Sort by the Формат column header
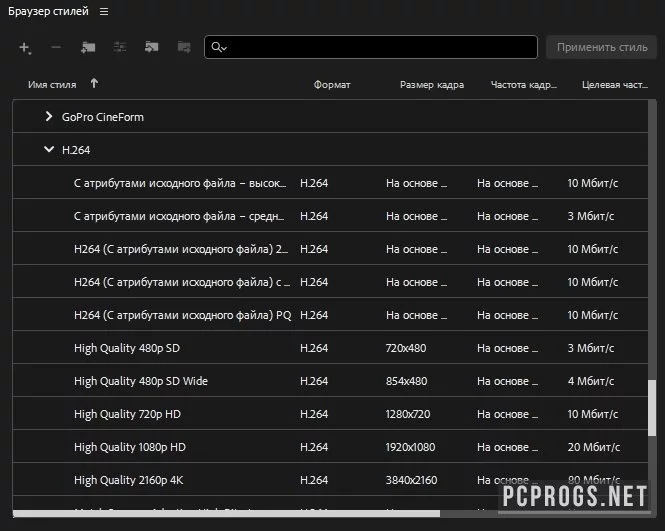 (x=332, y=85)
